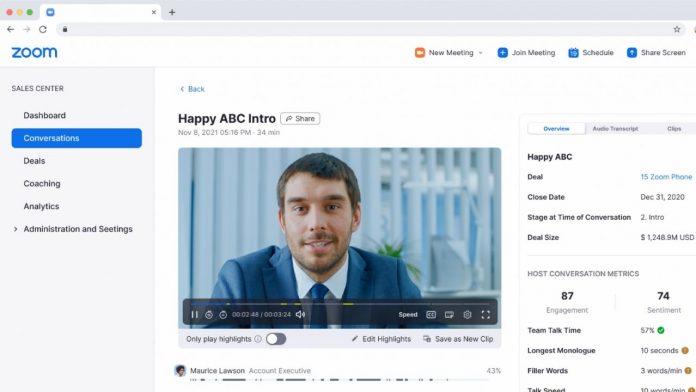Turn on closed captions CC icon
Viewport: 696px width, 392px height.
pyautogui.click(x=431, y=314)
